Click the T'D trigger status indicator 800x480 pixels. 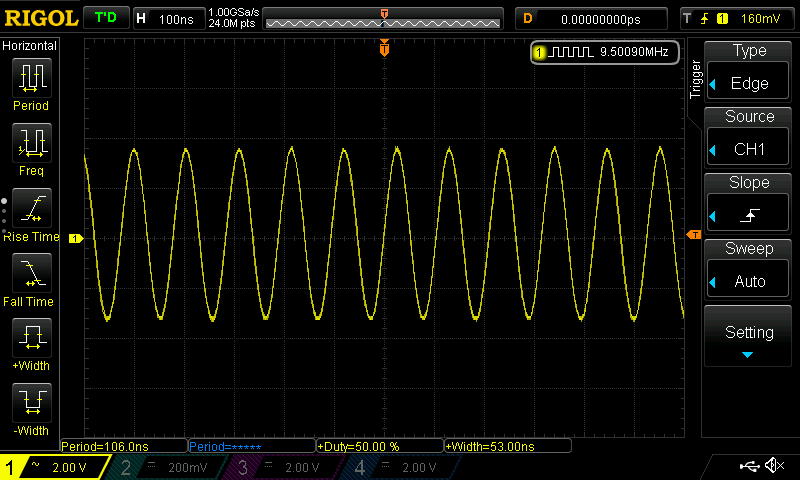(x=106, y=18)
